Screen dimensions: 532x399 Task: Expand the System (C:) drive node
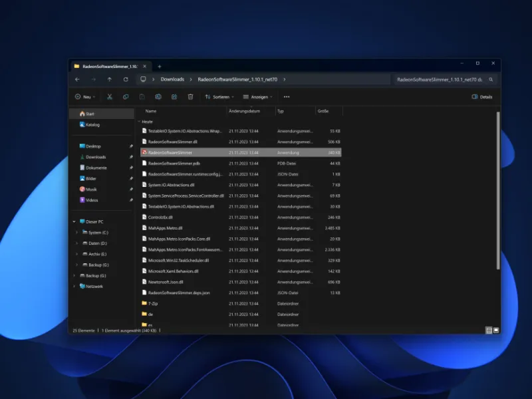pyautogui.click(x=76, y=232)
